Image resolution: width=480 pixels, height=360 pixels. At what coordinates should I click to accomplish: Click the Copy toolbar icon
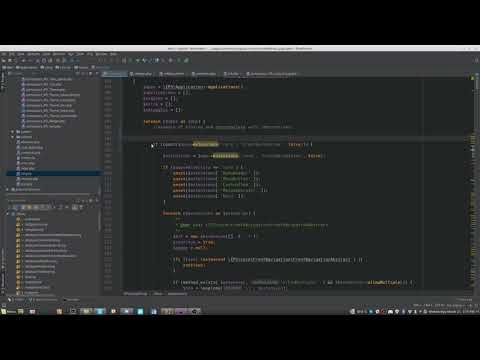tap(44, 60)
